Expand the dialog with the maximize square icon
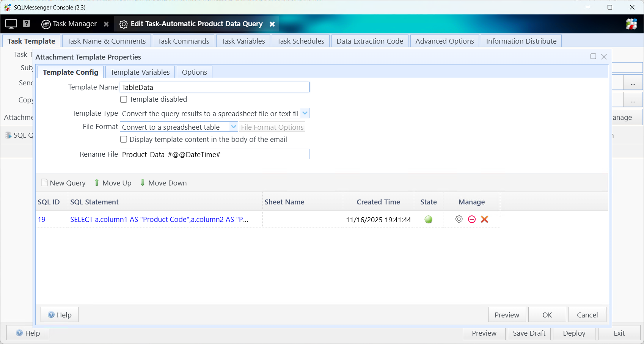Viewport: 644px width, 344px height. point(593,57)
